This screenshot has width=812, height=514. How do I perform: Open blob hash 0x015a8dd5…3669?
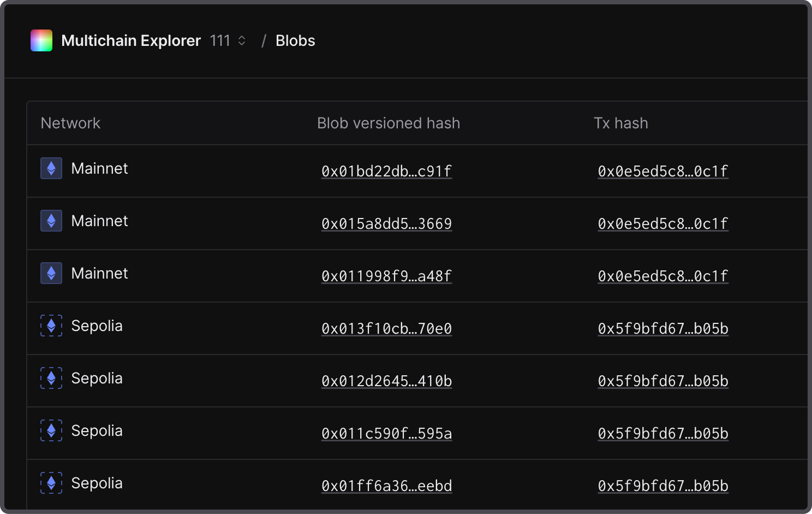pyautogui.click(x=386, y=223)
